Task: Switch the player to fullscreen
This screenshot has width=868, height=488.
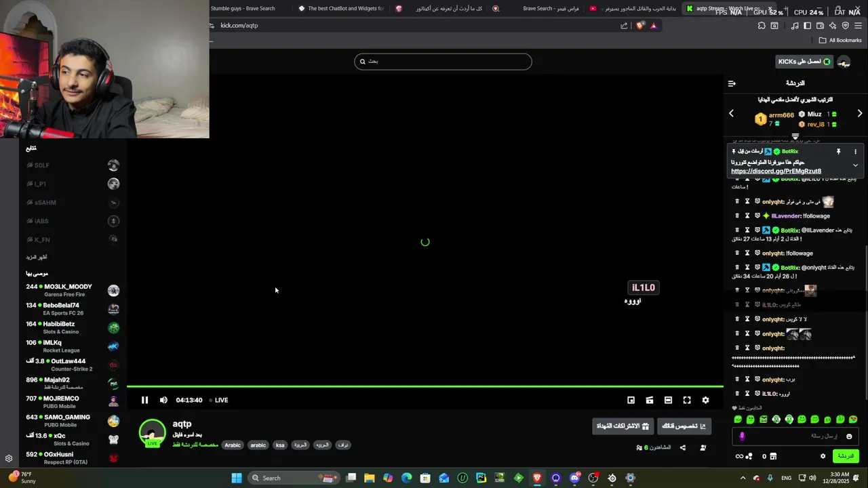Action: pos(687,400)
